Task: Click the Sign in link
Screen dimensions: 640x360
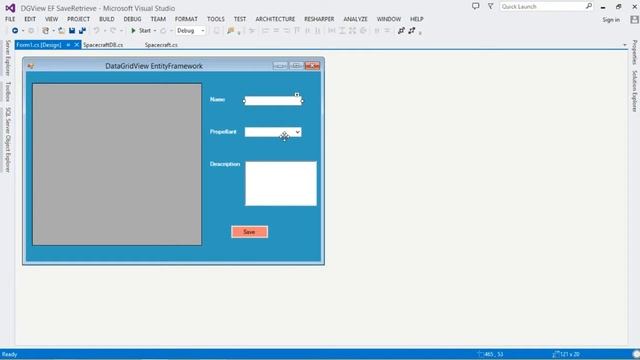Action: (611, 20)
